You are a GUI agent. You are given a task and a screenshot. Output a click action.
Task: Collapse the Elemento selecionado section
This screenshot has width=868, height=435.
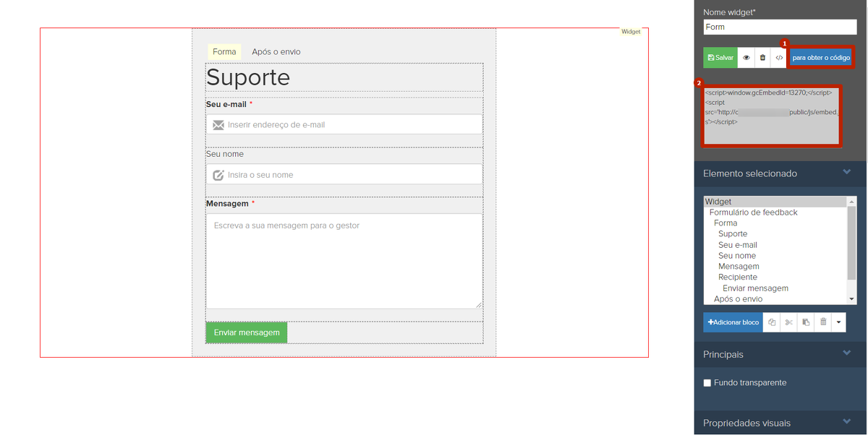(846, 173)
